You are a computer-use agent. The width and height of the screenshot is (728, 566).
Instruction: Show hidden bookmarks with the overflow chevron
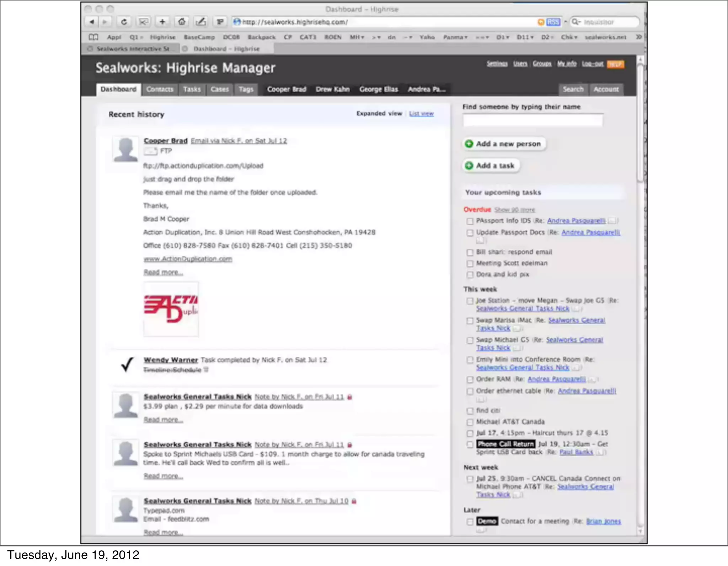point(639,37)
